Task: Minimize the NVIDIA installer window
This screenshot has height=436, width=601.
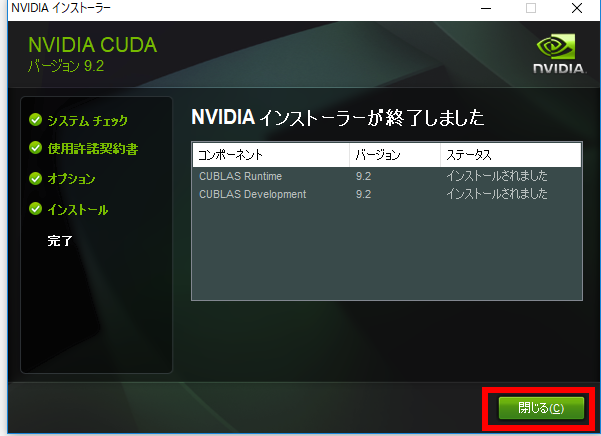Action: [484, 8]
